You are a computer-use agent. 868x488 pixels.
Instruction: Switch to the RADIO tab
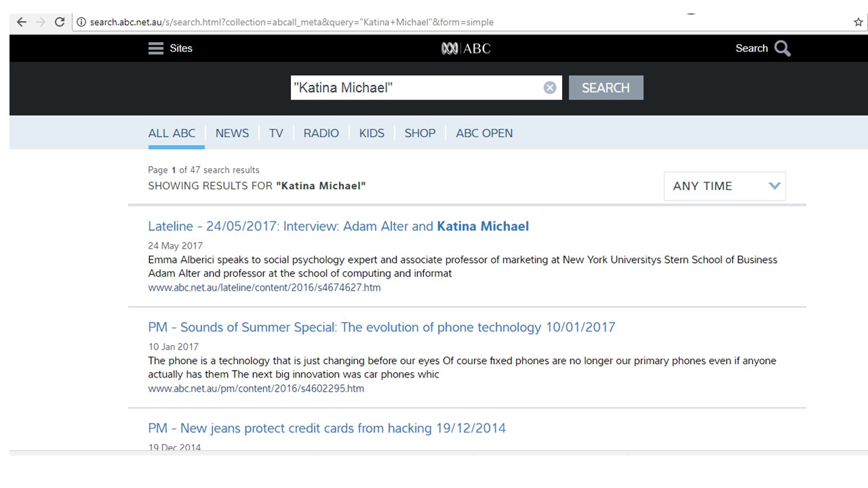click(321, 134)
